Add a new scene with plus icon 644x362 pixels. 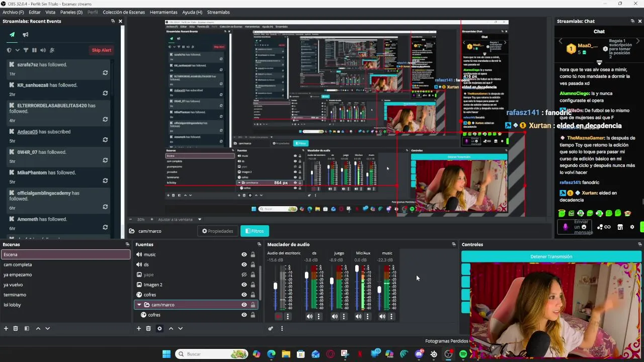click(6, 328)
